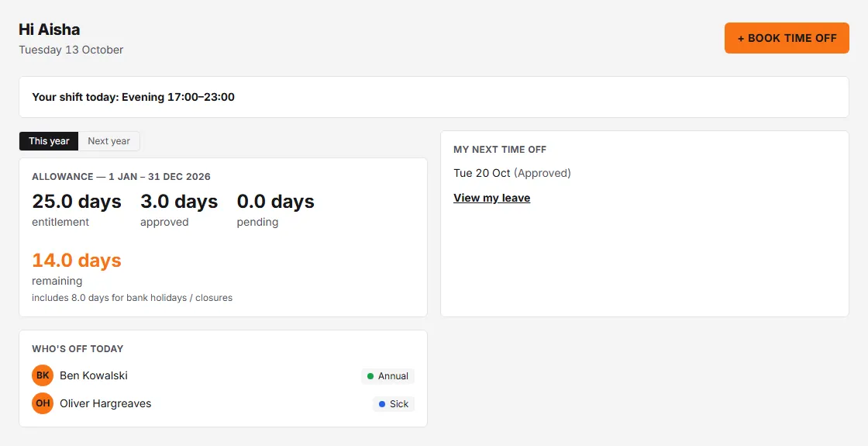Click the 25.0 days entitlement figure
This screenshot has height=446, width=868.
point(77,202)
